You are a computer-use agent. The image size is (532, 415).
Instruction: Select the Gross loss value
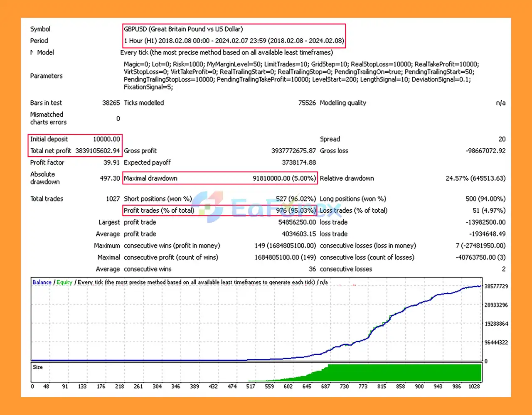485,151
